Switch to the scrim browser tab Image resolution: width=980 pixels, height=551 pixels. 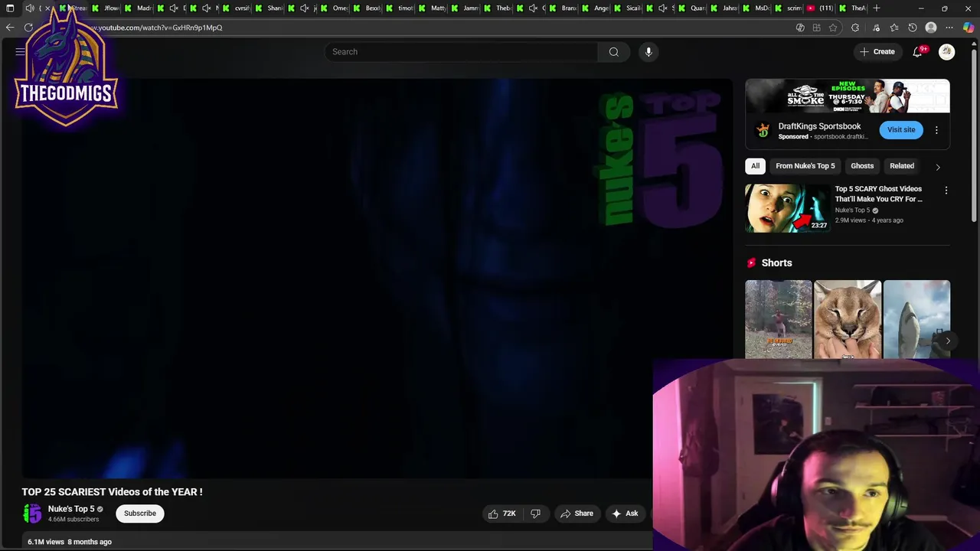tap(789, 8)
